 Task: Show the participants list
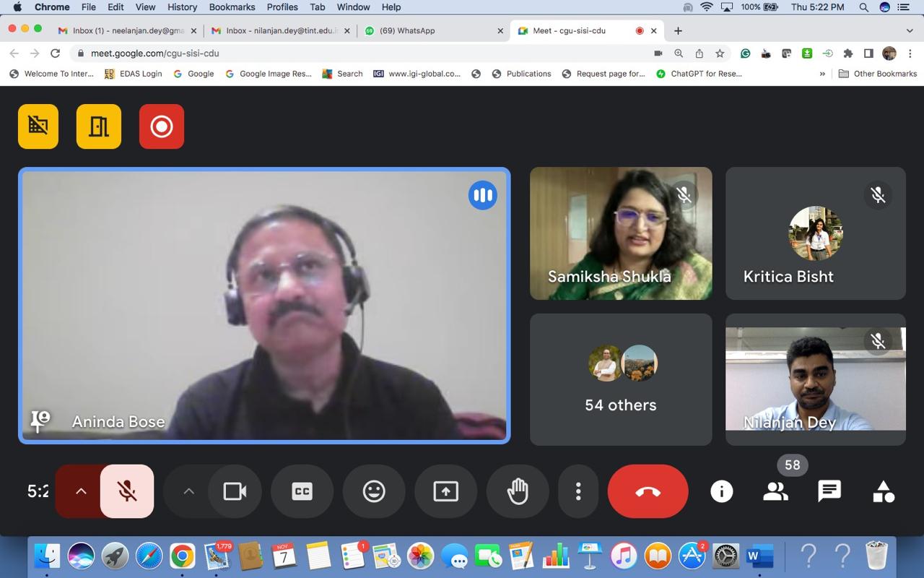pos(775,491)
